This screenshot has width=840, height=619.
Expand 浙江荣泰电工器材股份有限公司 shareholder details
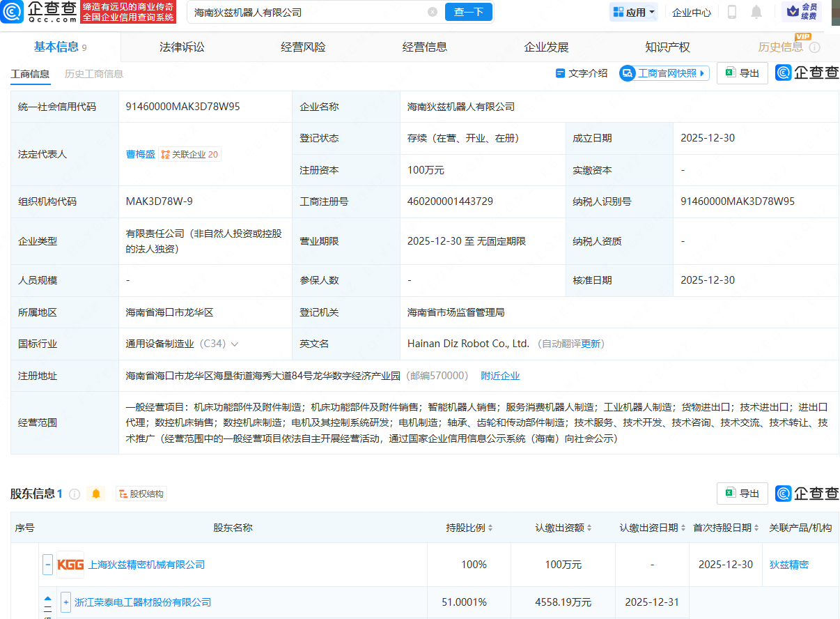[x=65, y=602]
